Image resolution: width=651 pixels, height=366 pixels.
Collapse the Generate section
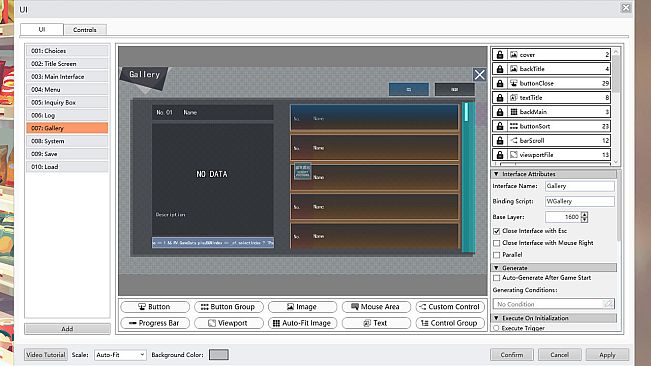click(x=496, y=268)
